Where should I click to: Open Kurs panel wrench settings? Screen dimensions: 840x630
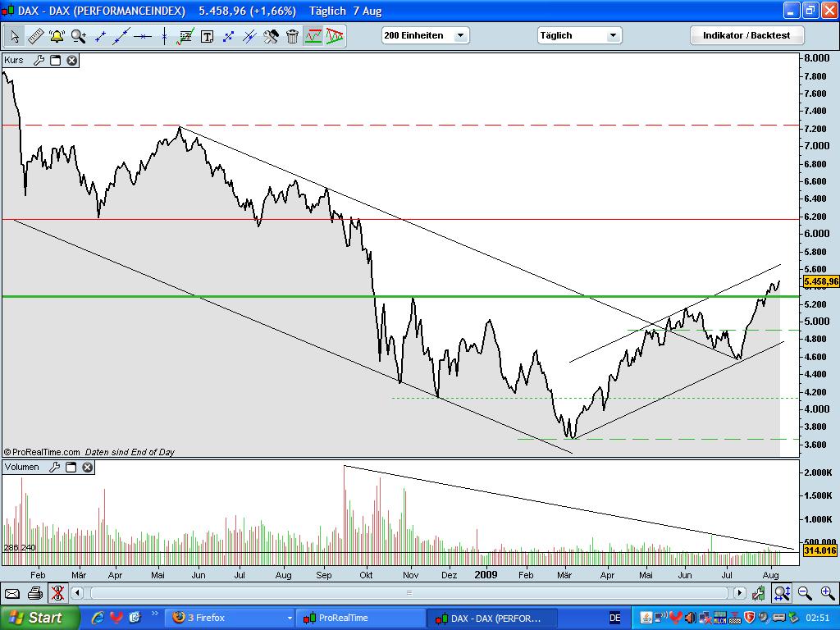tap(39, 60)
